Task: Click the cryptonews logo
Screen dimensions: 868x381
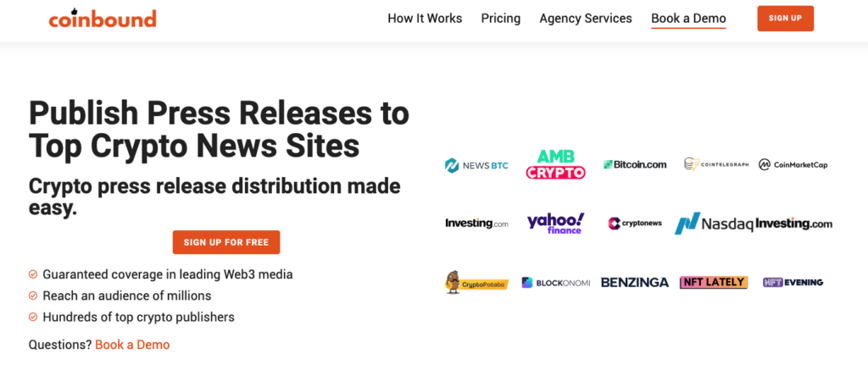Action: point(635,224)
